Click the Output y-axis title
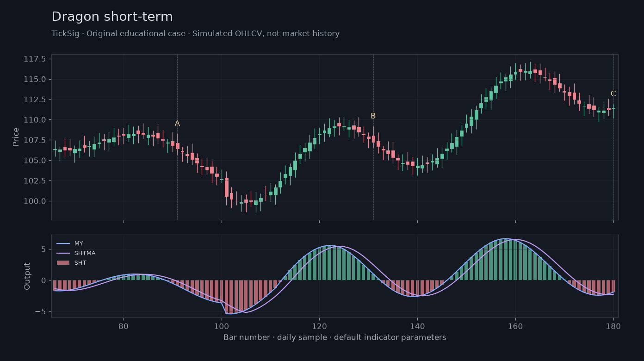Image resolution: width=644 pixels, height=361 pixels. 27,276
